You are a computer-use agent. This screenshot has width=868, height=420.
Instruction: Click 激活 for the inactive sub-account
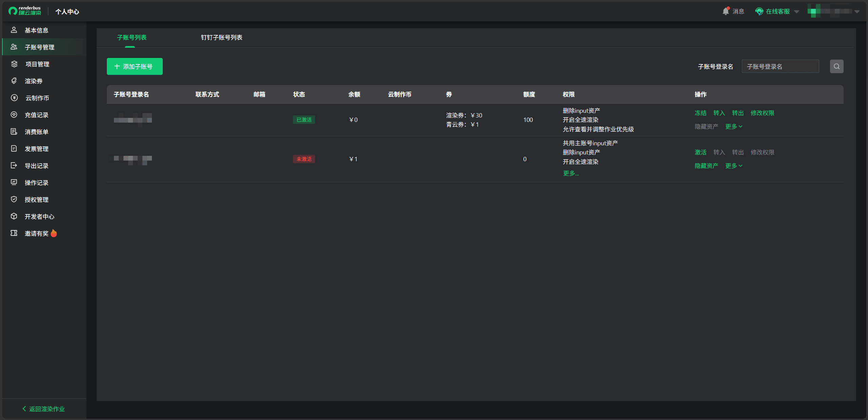pyautogui.click(x=700, y=152)
